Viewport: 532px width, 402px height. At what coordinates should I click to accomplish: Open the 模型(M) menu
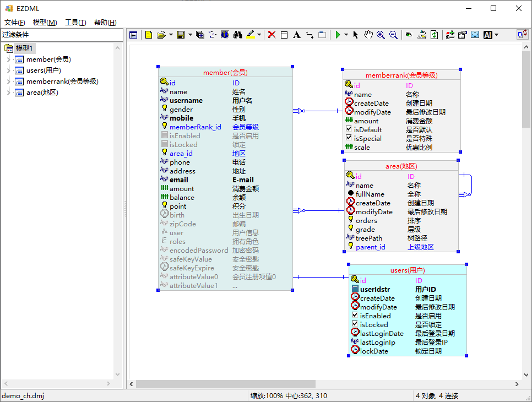tap(45, 23)
